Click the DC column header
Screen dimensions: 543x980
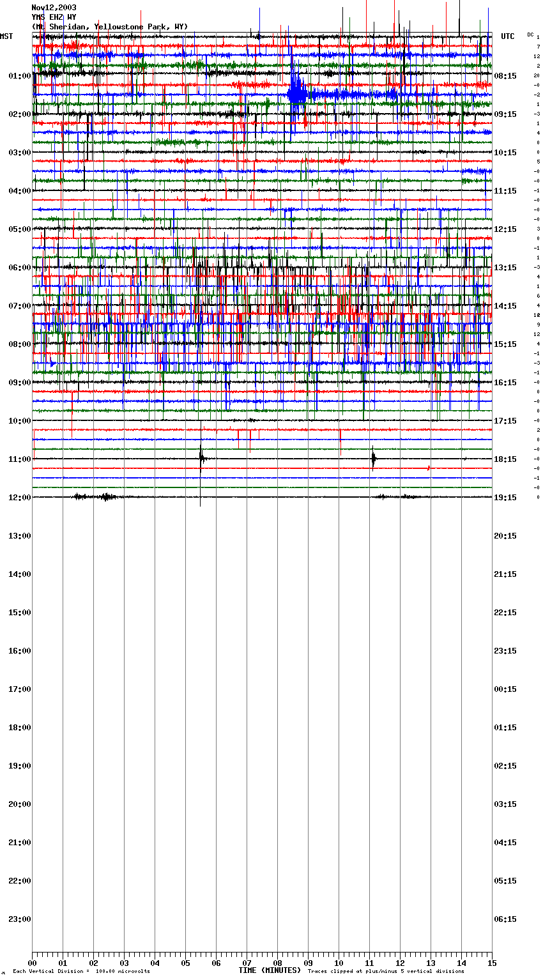530,34
